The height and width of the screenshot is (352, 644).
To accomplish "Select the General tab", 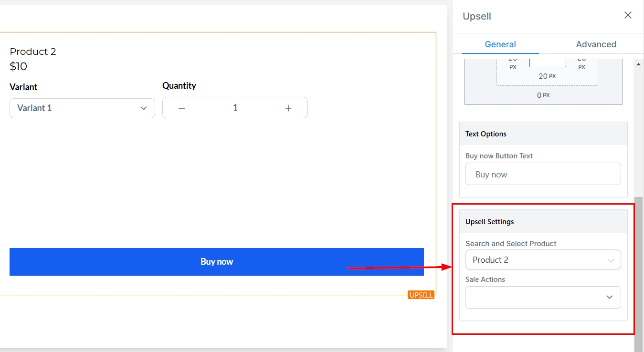I will click(500, 44).
